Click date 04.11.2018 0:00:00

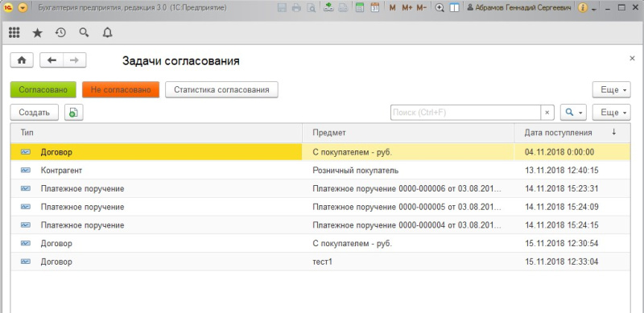click(559, 152)
